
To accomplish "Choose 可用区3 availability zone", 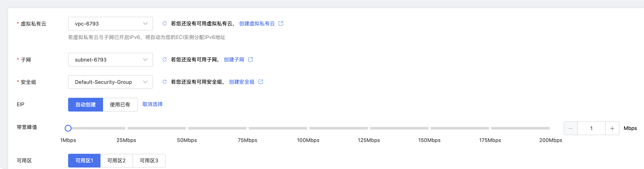I will [149, 161].
